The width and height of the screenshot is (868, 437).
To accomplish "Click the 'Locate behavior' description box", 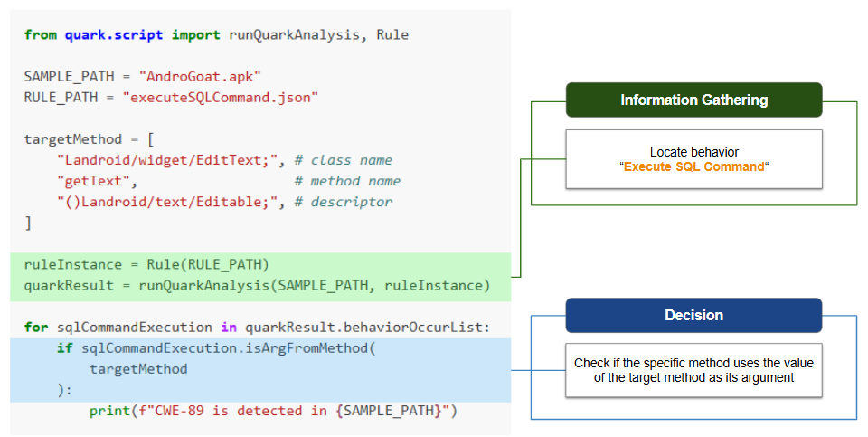I will click(693, 159).
